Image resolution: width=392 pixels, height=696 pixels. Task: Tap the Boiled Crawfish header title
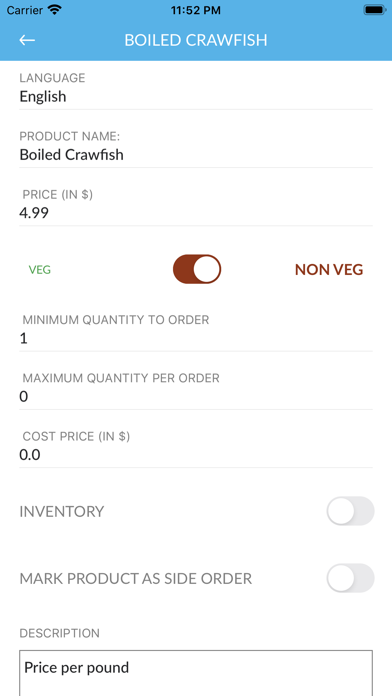tap(196, 40)
